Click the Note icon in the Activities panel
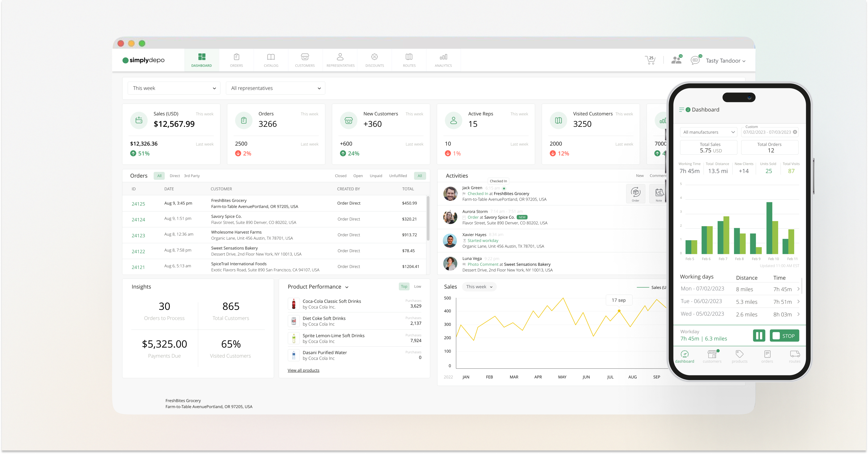Viewport: 868px width, 454px height. click(659, 193)
